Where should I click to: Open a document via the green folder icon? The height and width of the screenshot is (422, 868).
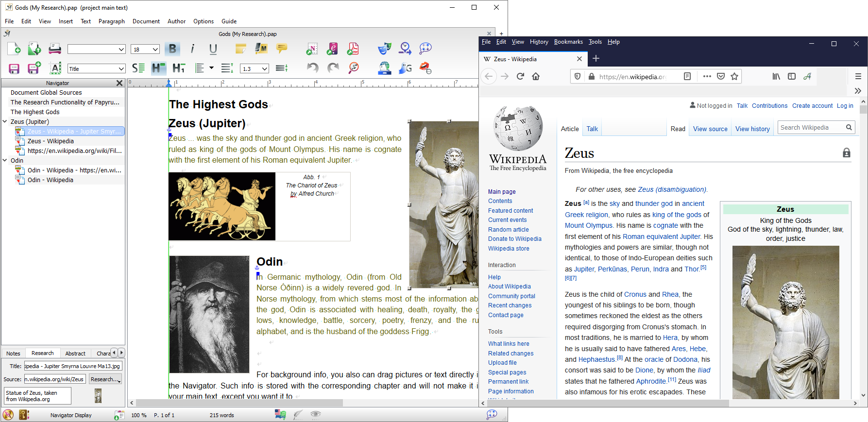point(34,49)
